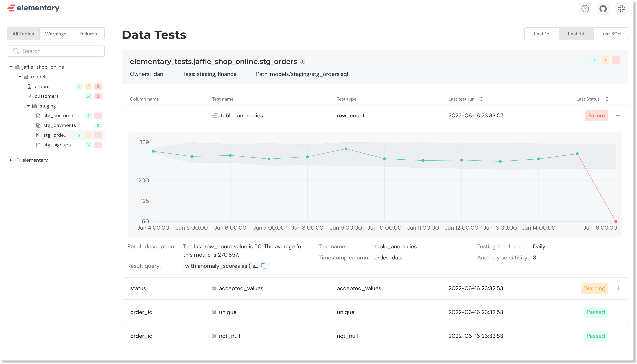The image size is (637, 364).
Task: Select the Last 1d time range tab
Action: coord(541,34)
